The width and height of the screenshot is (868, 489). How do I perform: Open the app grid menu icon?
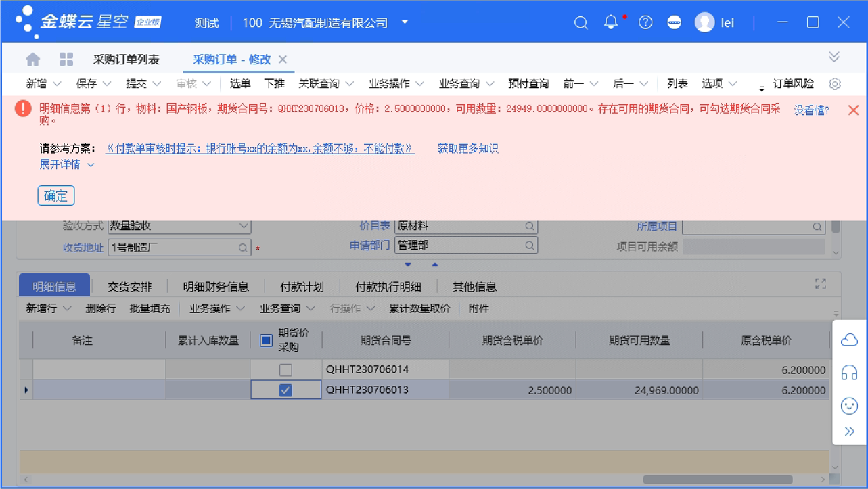66,60
